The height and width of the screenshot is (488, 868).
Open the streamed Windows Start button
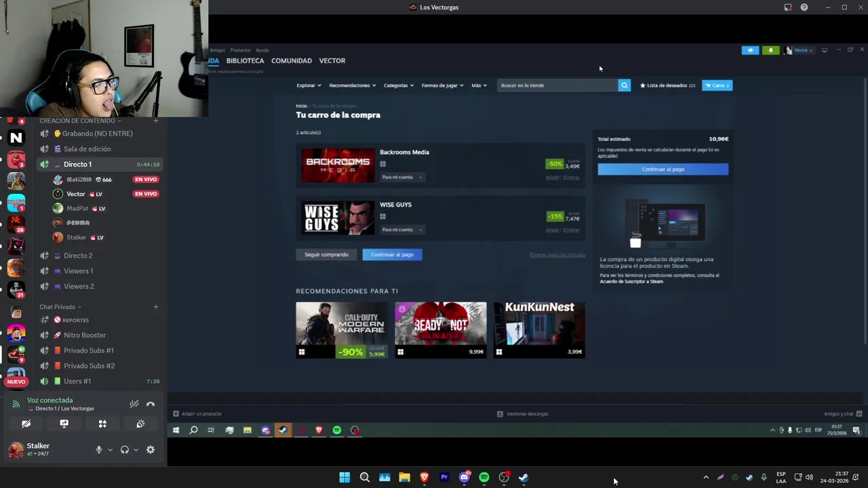pyautogui.click(x=176, y=430)
